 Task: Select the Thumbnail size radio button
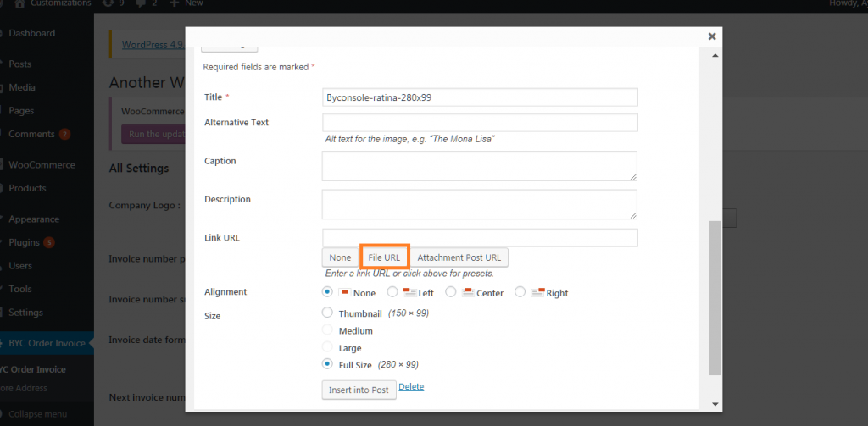click(327, 313)
